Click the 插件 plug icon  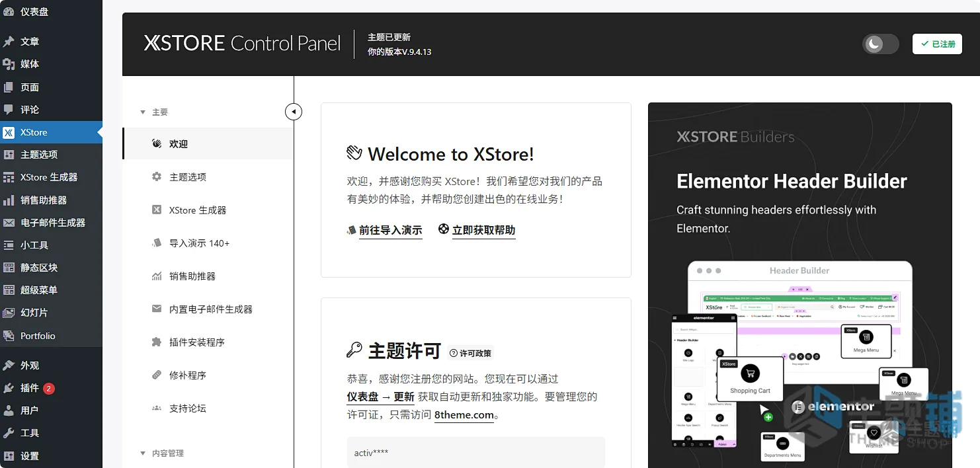[x=9, y=388]
